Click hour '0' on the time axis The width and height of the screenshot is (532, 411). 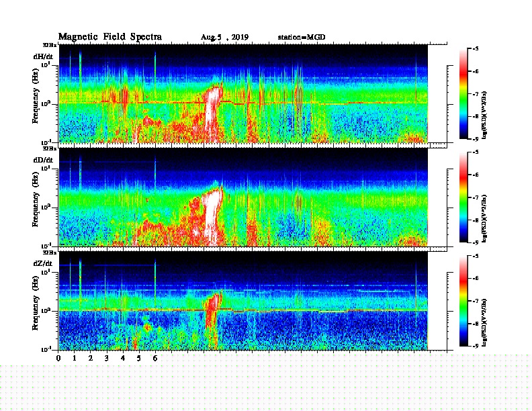tap(58, 358)
